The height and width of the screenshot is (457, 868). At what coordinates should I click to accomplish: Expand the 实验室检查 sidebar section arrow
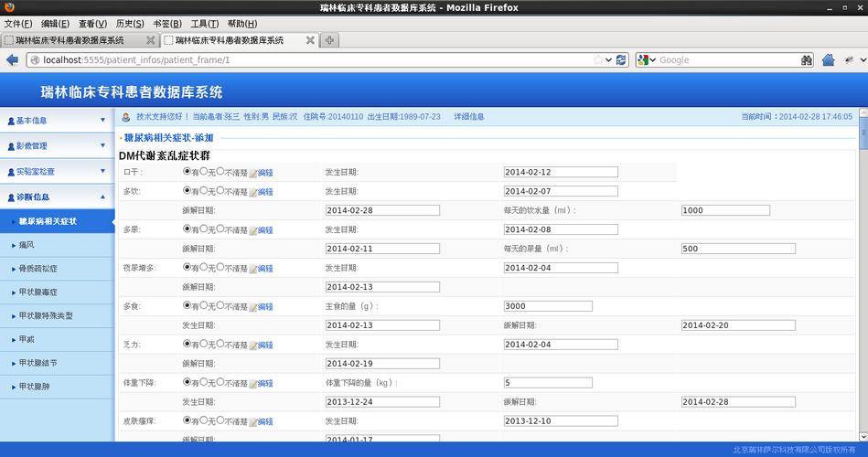click(x=102, y=171)
